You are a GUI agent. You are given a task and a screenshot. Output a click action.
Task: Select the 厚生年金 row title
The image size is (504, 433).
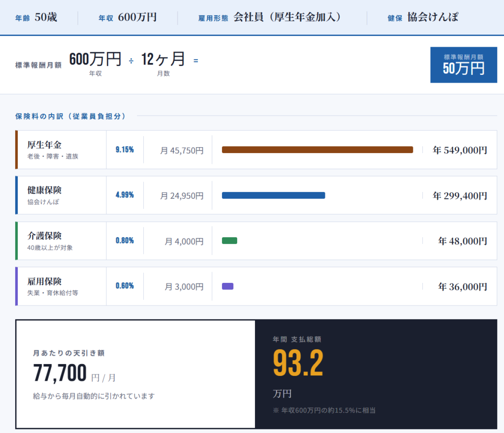44,145
